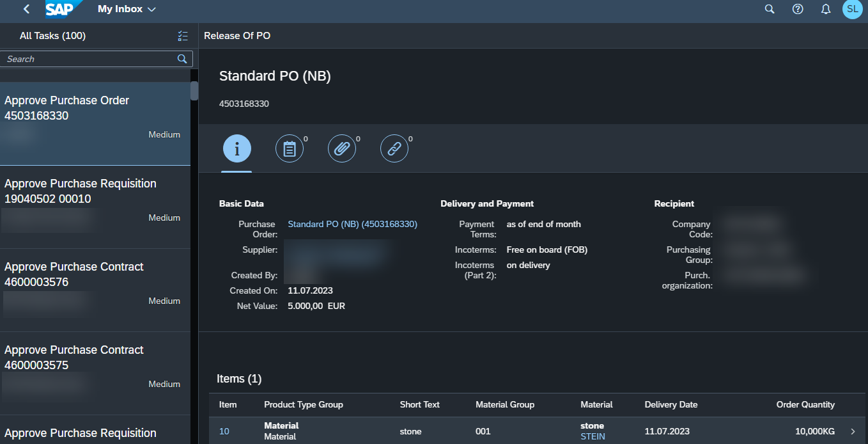The image size is (868, 444).
Task: Click payment terms as of end of month
Action: point(544,224)
